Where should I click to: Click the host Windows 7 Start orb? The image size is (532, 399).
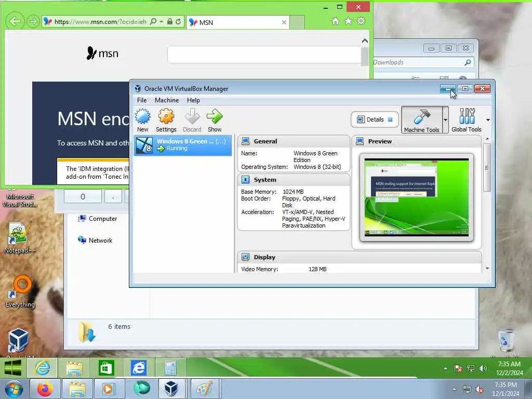(14, 389)
